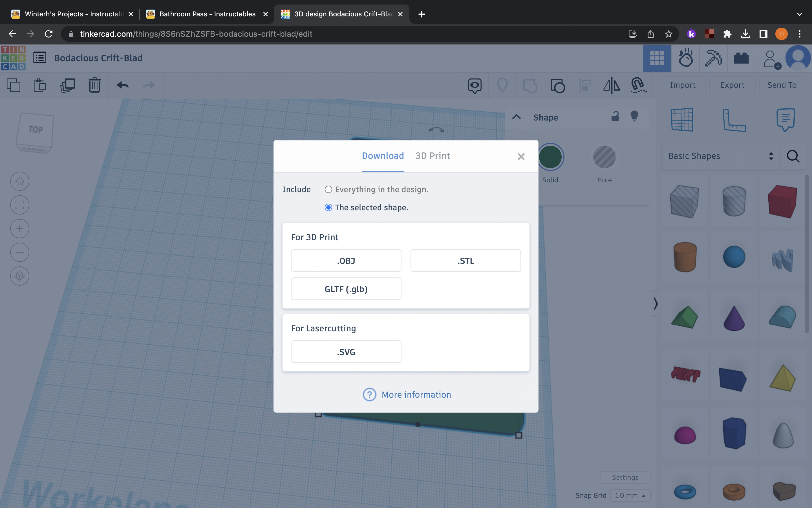Switch to Bathroom Pass browser tab
This screenshot has height=508, width=812.
click(x=207, y=14)
